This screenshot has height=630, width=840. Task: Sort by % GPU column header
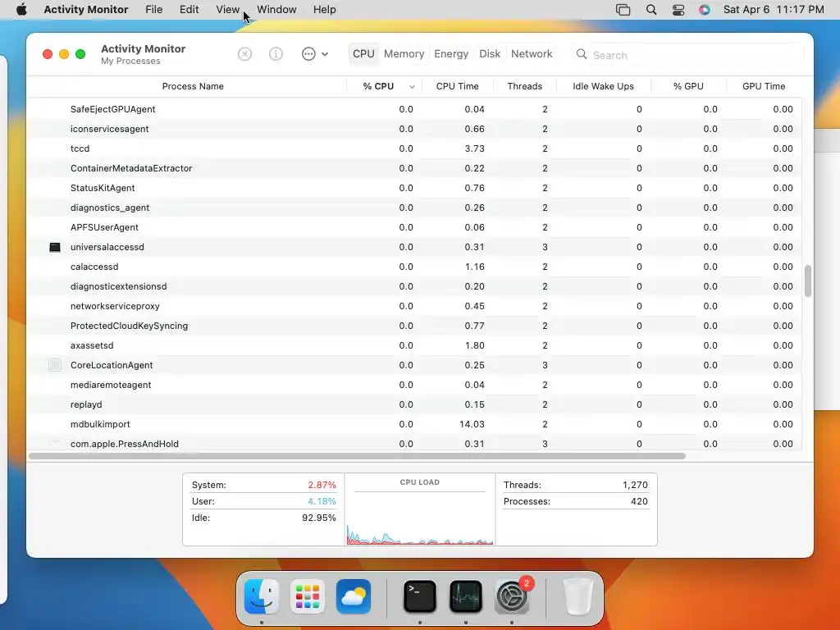click(688, 86)
